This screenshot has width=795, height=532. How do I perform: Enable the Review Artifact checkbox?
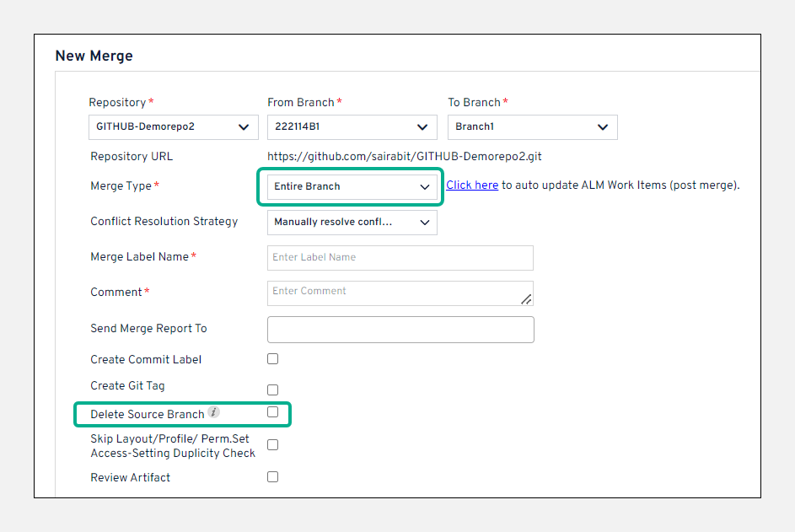click(x=272, y=476)
